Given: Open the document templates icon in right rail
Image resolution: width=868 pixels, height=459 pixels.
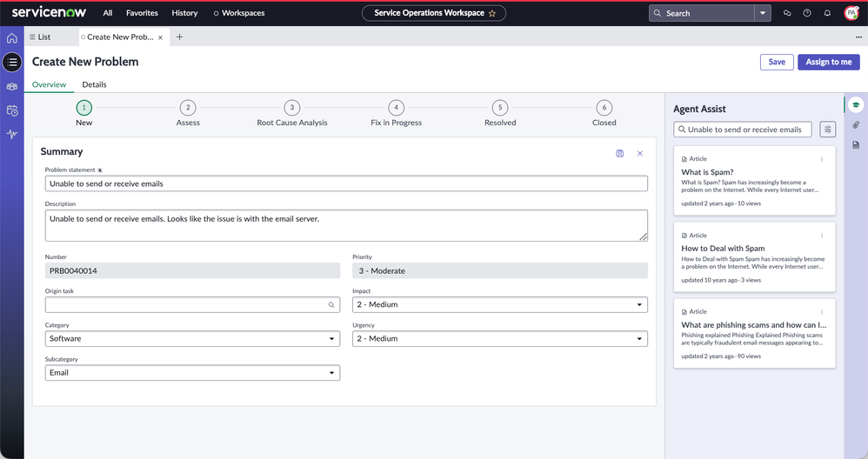Looking at the screenshot, I should pos(856,145).
